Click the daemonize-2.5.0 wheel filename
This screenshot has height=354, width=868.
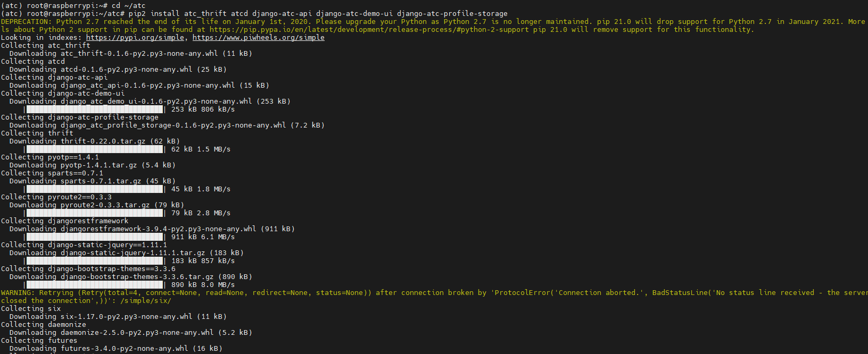[137, 333]
